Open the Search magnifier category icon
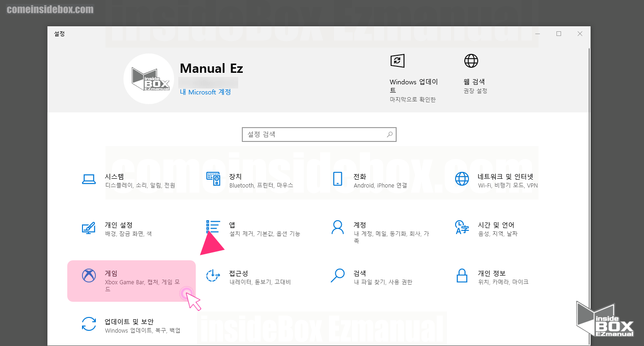The width and height of the screenshot is (644, 346). pos(338,276)
